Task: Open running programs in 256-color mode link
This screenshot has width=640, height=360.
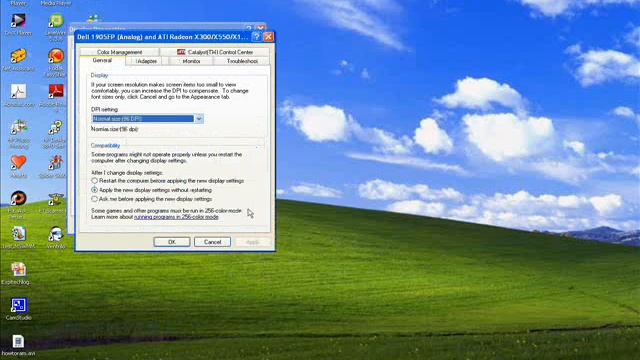Action: point(176,217)
